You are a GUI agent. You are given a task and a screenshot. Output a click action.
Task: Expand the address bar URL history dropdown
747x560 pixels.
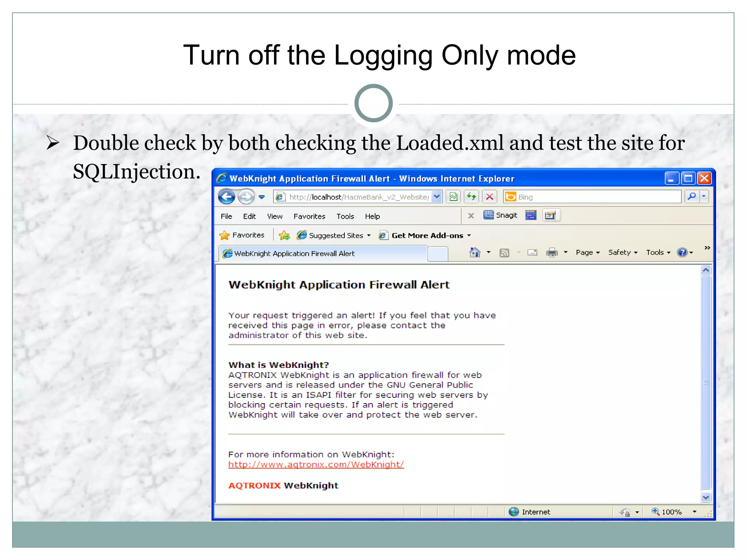click(437, 197)
